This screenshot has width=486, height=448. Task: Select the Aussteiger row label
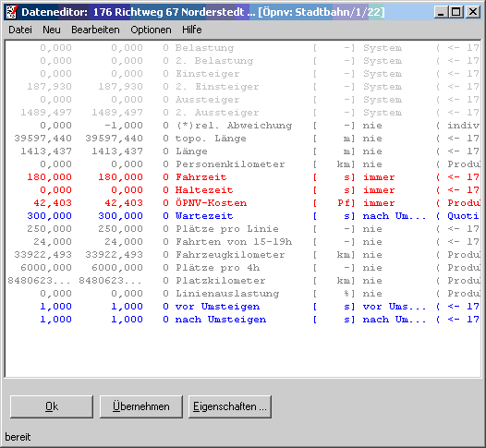[207, 100]
